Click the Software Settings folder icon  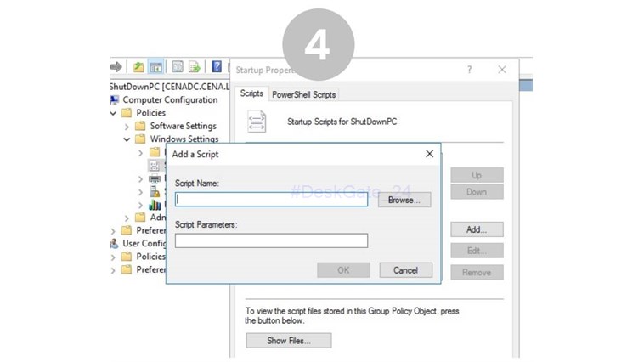click(140, 126)
